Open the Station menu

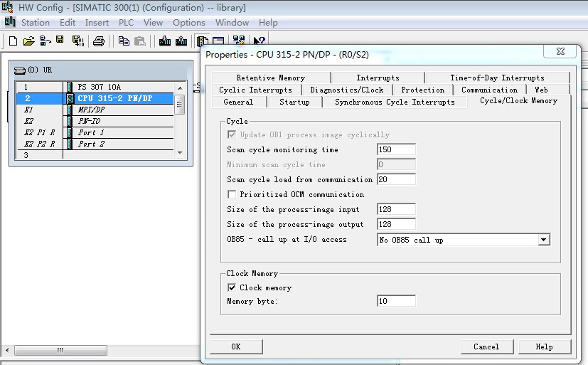click(x=36, y=23)
